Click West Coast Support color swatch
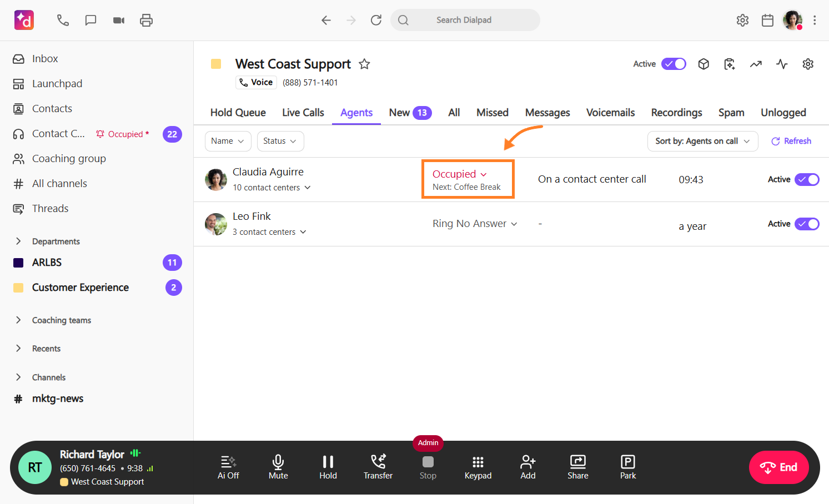Viewport: 829px width, 504px height. [216, 64]
